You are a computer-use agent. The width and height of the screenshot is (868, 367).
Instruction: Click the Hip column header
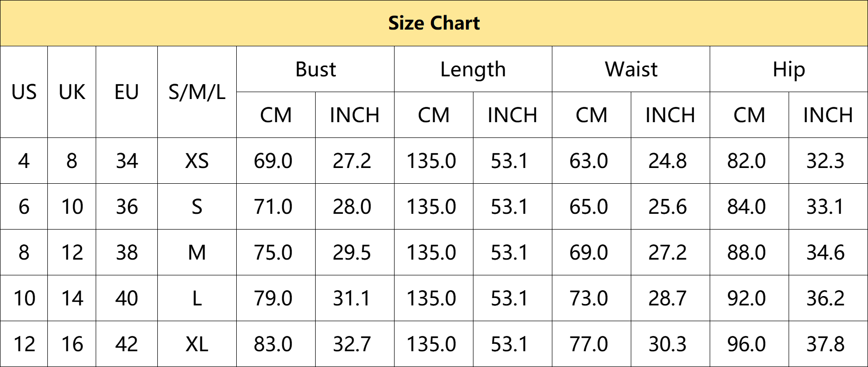(789, 69)
